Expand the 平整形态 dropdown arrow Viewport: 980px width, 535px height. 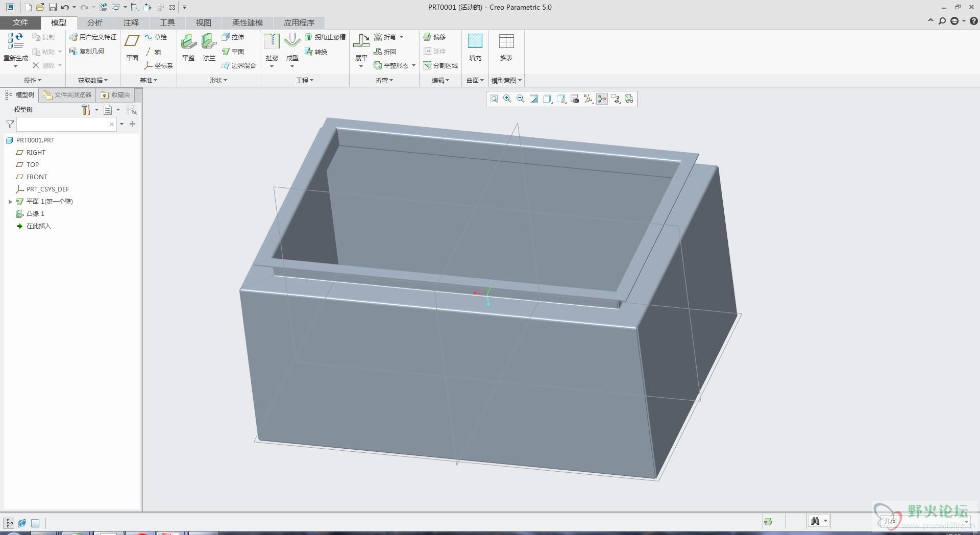[x=413, y=65]
